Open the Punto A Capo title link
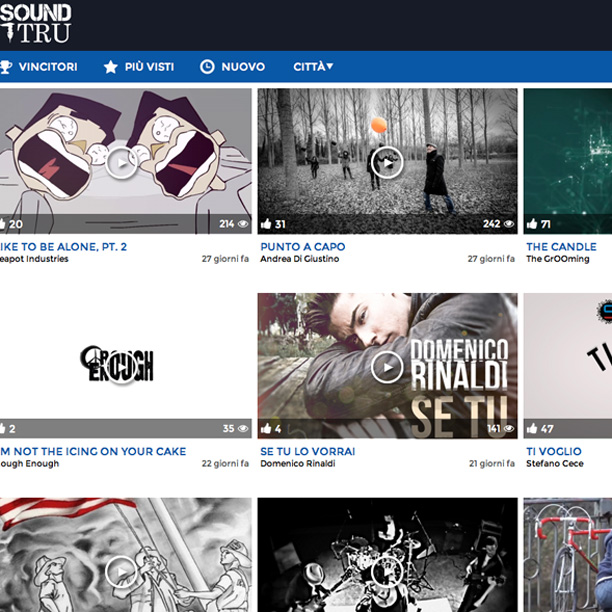 (x=303, y=247)
